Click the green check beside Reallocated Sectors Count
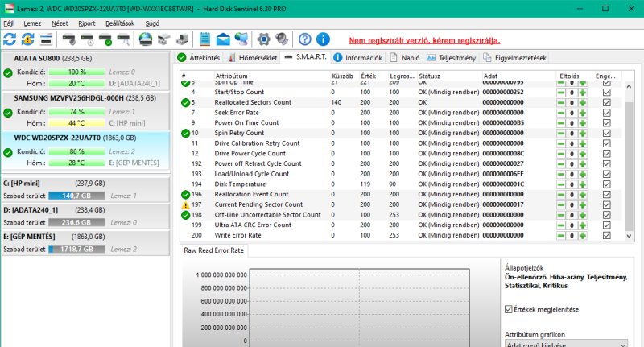 pyautogui.click(x=186, y=102)
